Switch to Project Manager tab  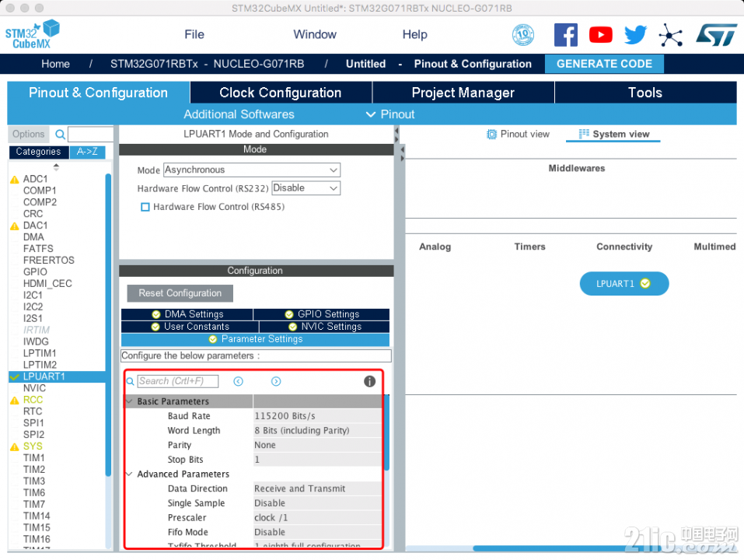point(463,93)
